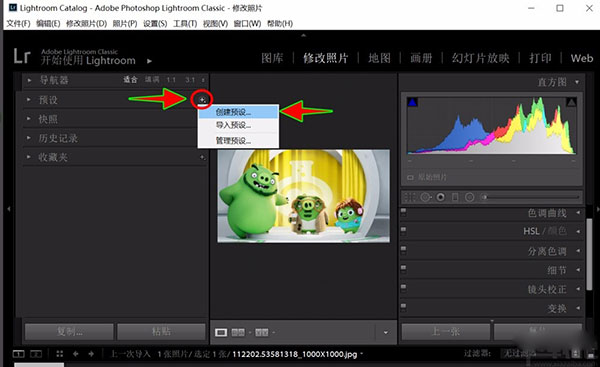Toggle shadow clipping indicator in histogram
Screen dimensions: 600x367
(412, 102)
